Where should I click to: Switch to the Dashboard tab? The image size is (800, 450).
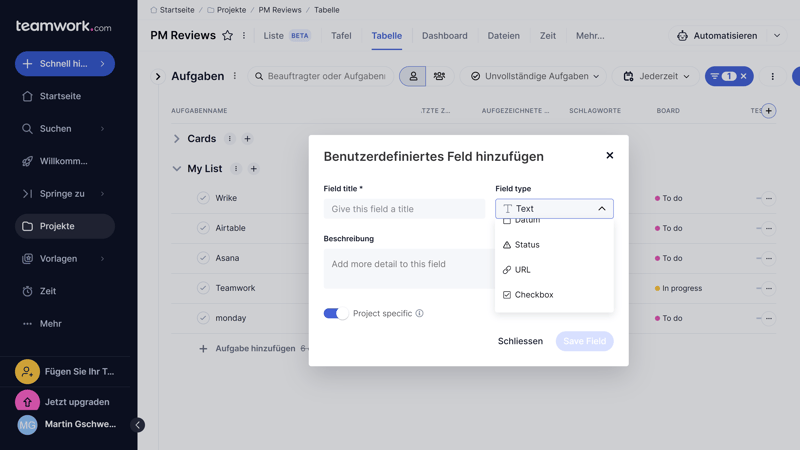[x=444, y=36]
